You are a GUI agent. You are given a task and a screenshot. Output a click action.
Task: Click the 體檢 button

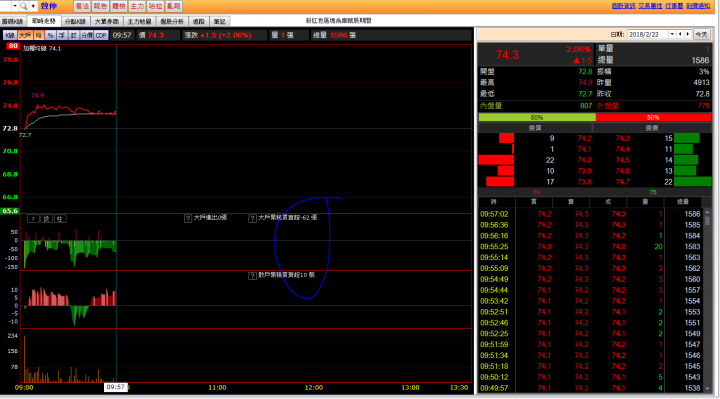click(x=118, y=6)
